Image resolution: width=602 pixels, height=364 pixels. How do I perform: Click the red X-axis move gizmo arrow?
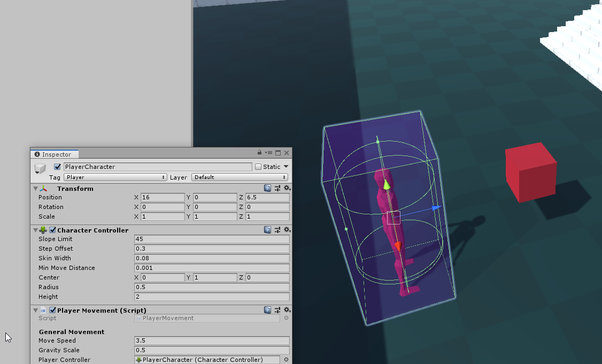coord(398,246)
